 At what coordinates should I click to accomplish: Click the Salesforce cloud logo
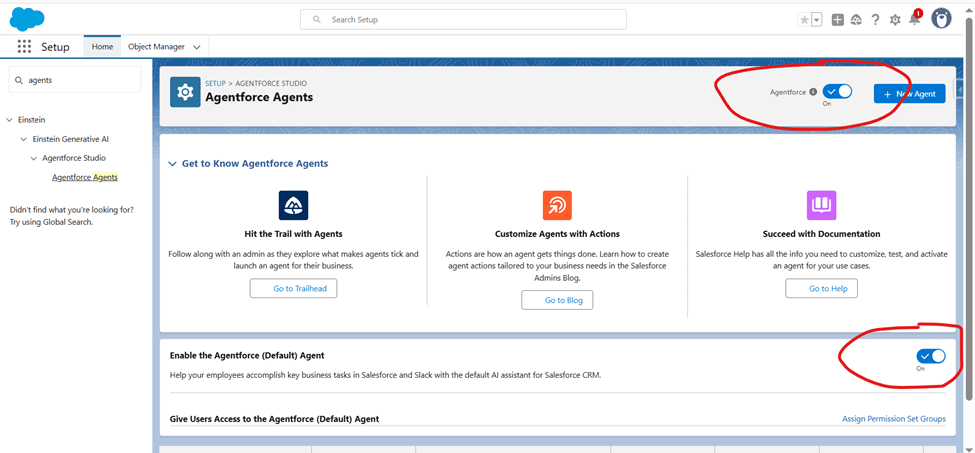tap(27, 19)
